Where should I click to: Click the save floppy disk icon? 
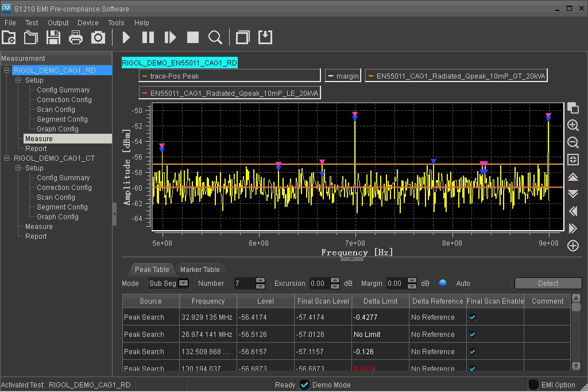click(x=53, y=38)
